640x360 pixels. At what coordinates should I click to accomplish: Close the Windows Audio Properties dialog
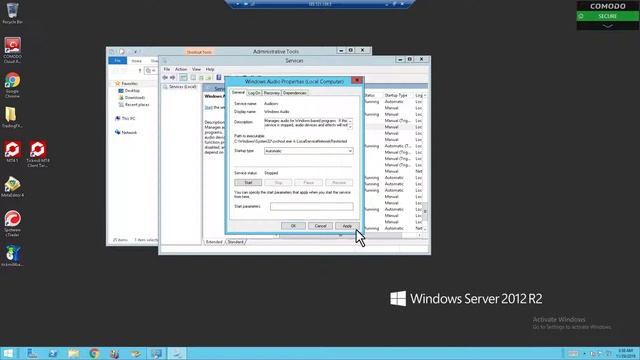[x=357, y=80]
